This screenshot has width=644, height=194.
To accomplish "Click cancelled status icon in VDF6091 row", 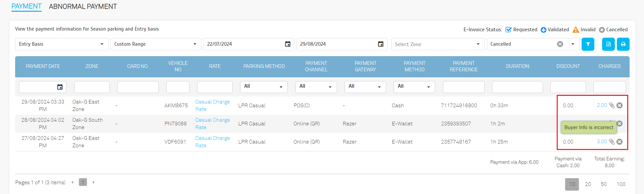I will 619,142.
